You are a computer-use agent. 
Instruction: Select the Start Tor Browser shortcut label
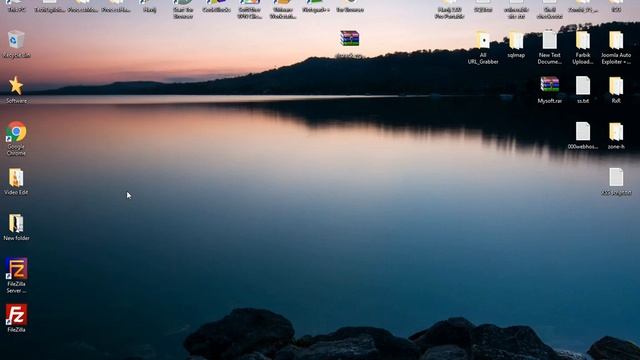pyautogui.click(x=183, y=13)
